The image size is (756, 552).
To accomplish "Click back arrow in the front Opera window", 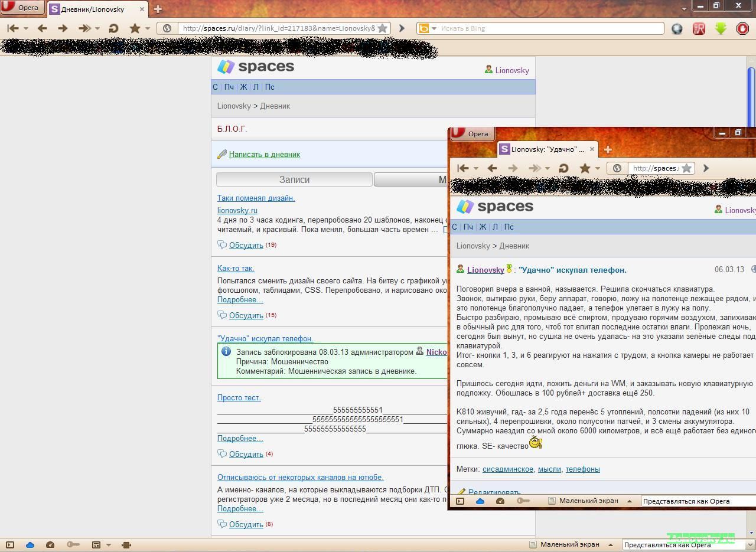I will coord(492,168).
